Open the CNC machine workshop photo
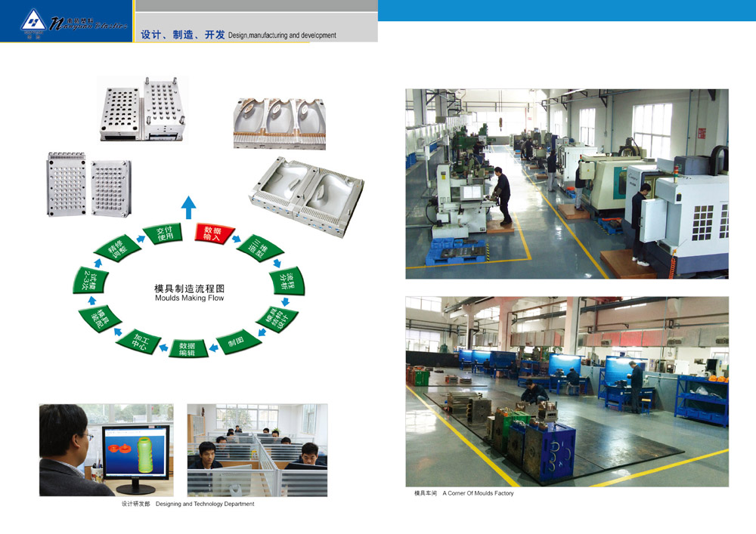The image size is (756, 534). coord(566,184)
